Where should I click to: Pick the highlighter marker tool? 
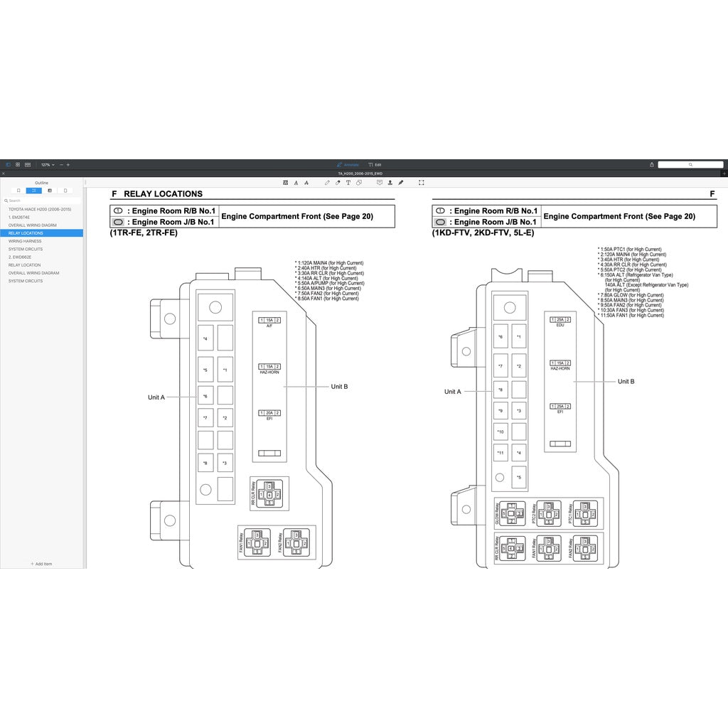click(337, 183)
